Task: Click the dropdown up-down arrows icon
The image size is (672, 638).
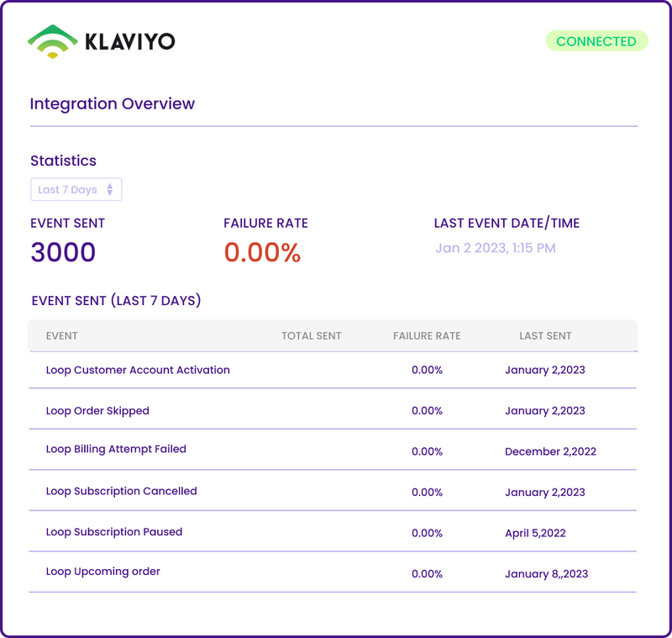Action: 110,189
